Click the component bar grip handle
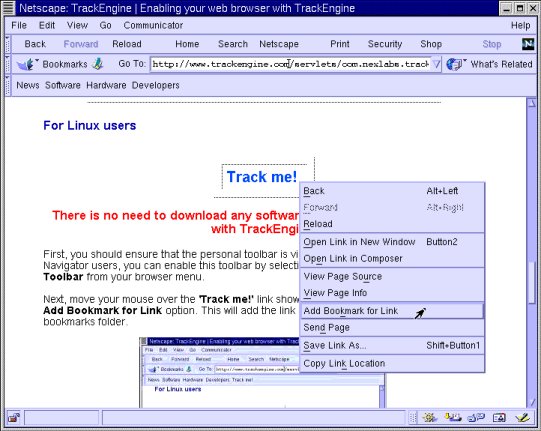The width and height of the screenshot is (541, 431). tap(413, 418)
